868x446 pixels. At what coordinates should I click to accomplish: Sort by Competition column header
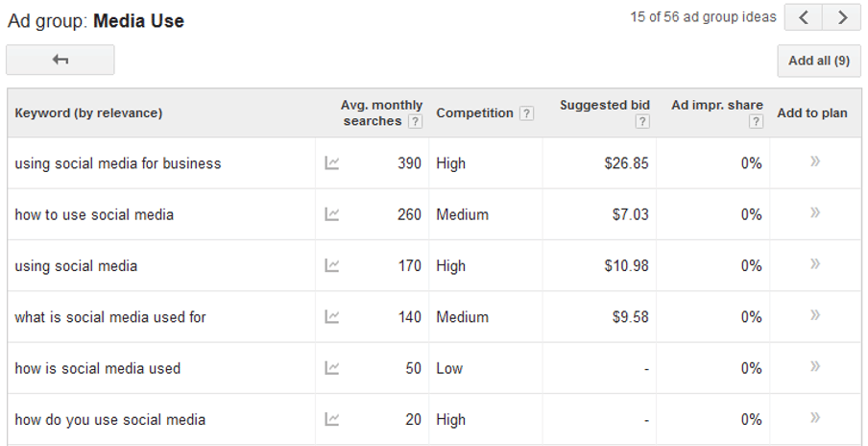[475, 113]
